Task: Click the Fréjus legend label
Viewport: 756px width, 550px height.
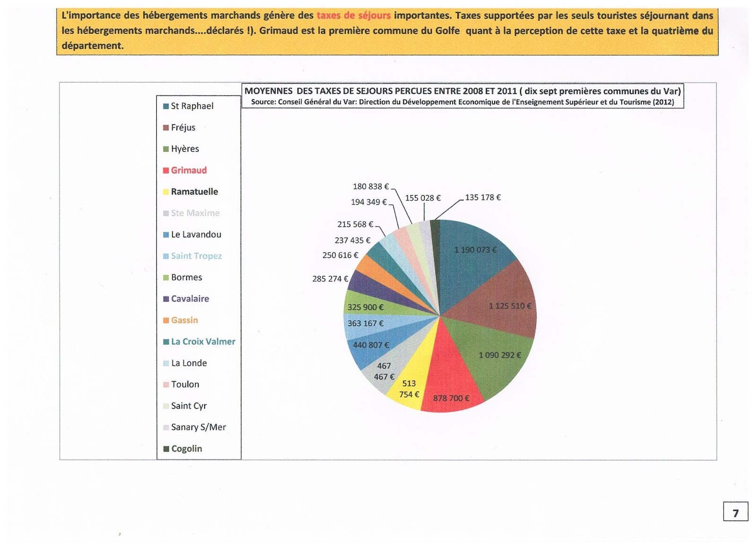Action: pos(183,127)
